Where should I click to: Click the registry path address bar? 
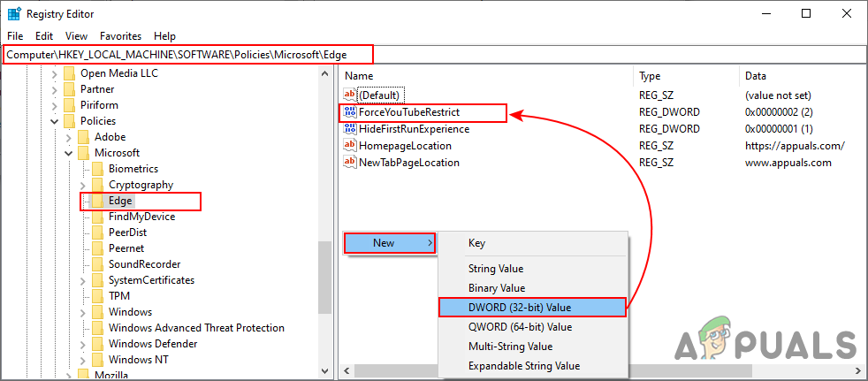[x=434, y=54]
